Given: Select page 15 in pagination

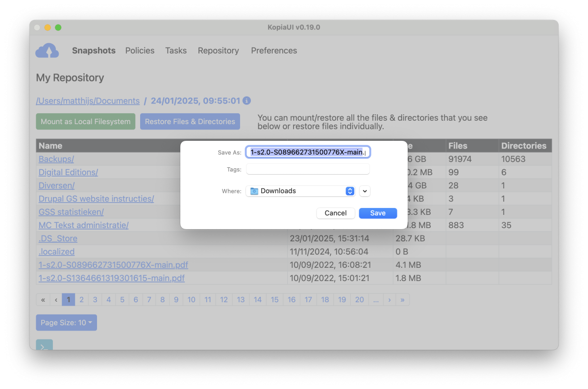Looking at the screenshot, I should click(274, 300).
